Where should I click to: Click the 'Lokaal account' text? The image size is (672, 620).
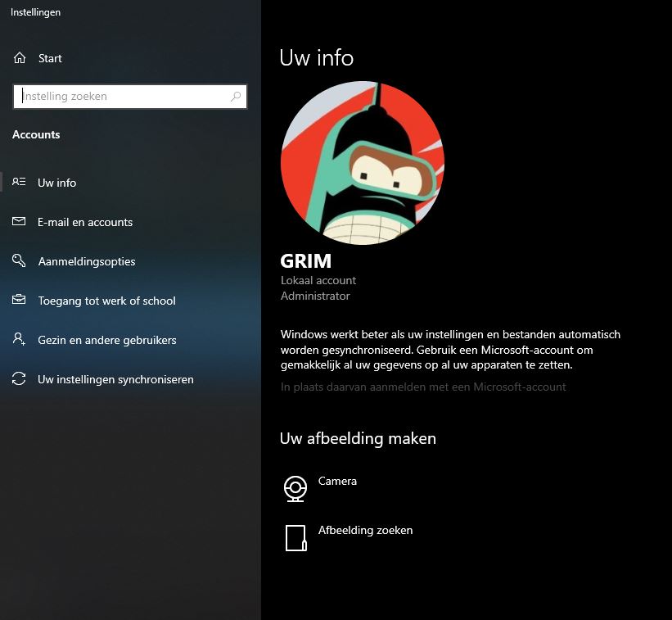(x=318, y=280)
